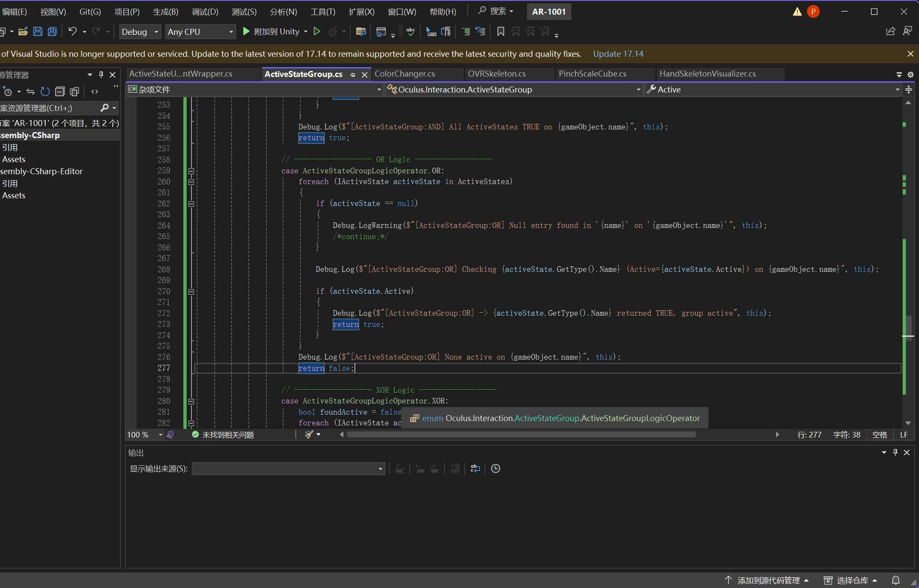Click the horizontal scrollbar of the code editor
The height and width of the screenshot is (588, 919).
(521, 434)
